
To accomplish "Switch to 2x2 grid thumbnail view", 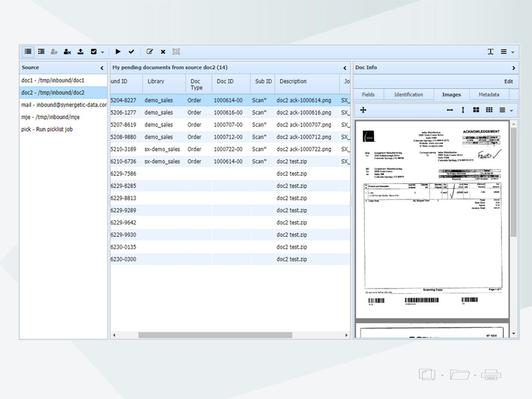I will [x=476, y=110].
